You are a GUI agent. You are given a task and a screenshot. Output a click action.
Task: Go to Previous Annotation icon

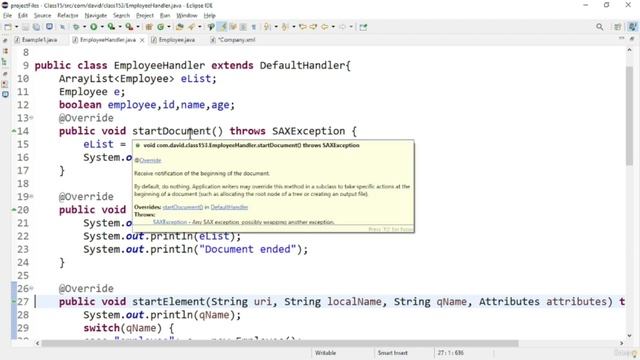(x=285, y=27)
